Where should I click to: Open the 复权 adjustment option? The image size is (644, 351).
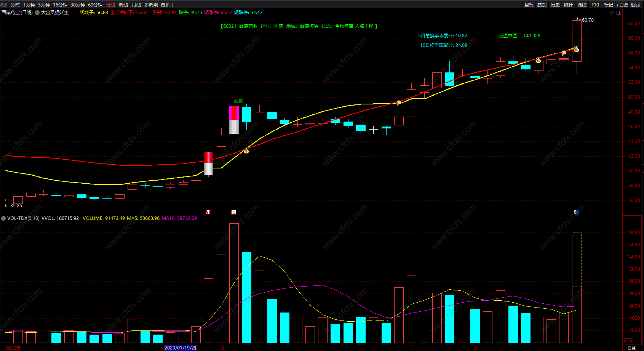coord(529,5)
